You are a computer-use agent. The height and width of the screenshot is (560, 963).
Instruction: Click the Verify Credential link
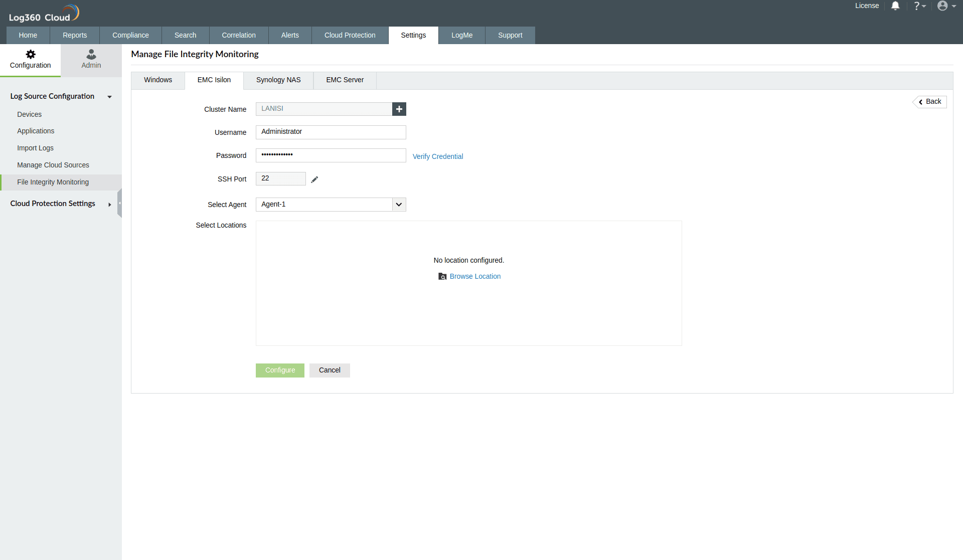tap(438, 156)
